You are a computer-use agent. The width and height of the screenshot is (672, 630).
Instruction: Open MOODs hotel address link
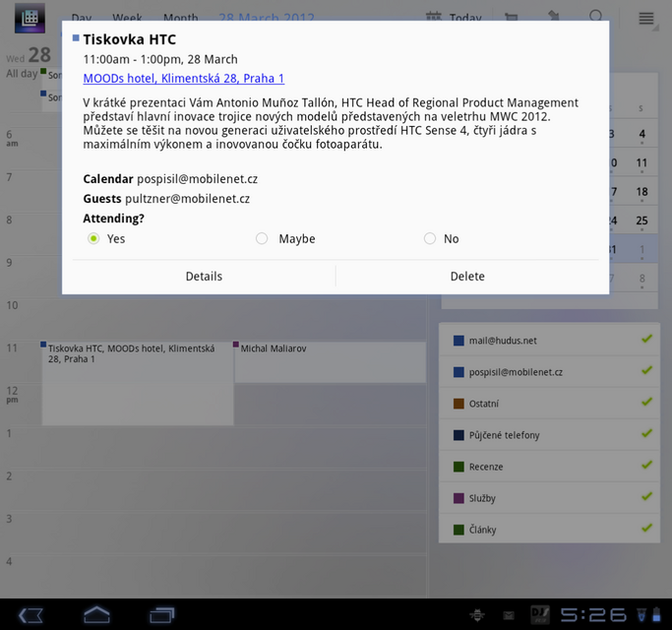183,79
